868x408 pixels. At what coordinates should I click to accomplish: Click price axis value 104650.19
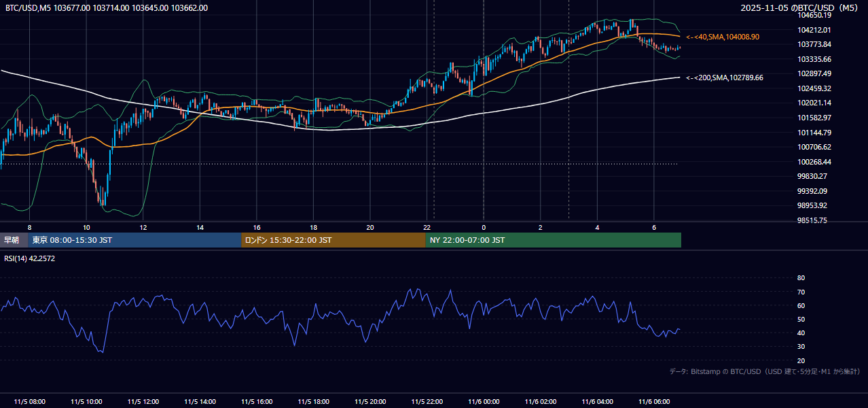pos(814,15)
